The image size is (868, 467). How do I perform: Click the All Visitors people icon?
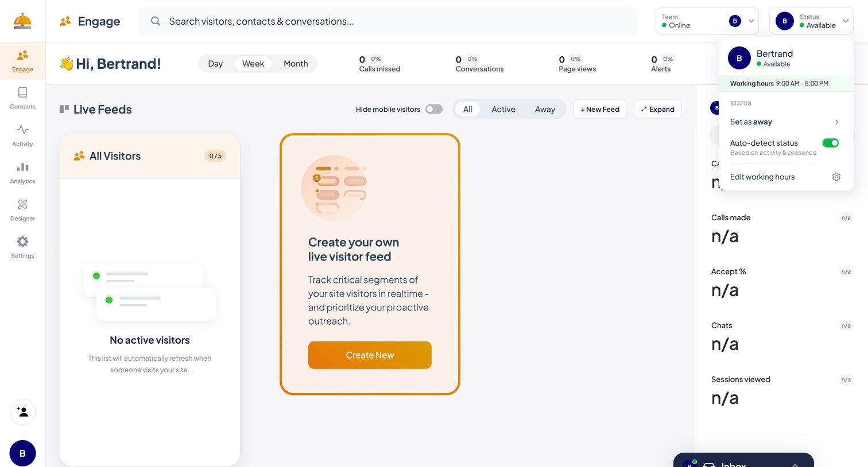point(79,156)
